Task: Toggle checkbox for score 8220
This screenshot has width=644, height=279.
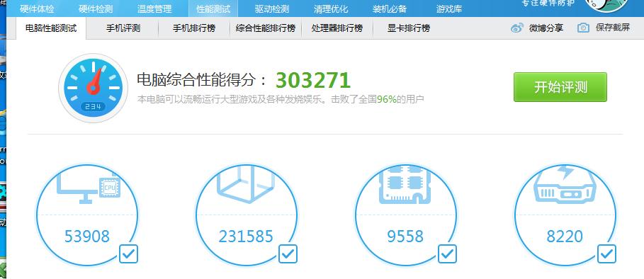Action: coord(606,254)
